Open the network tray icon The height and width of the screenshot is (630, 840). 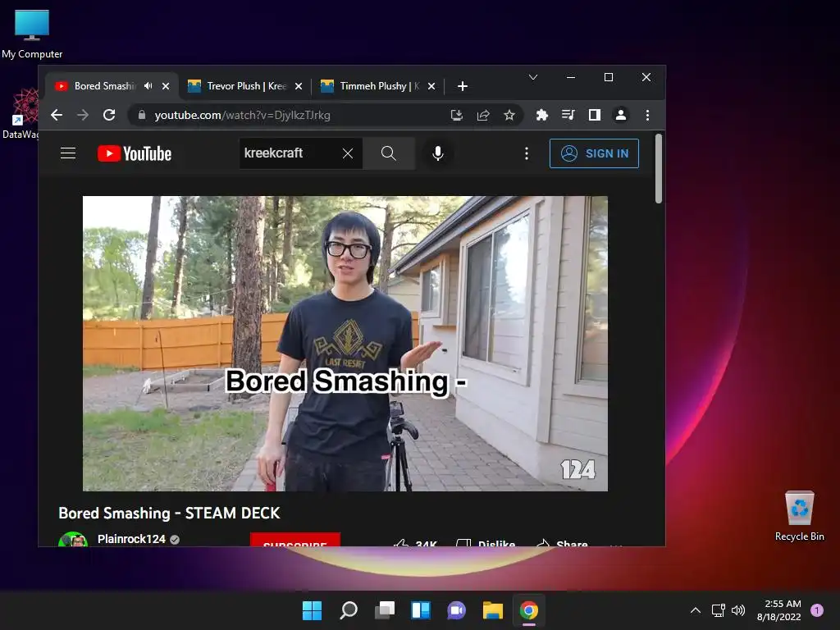[x=718, y=610]
